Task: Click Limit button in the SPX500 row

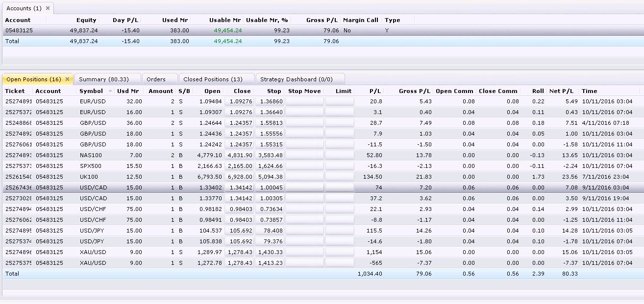Action: (340, 166)
